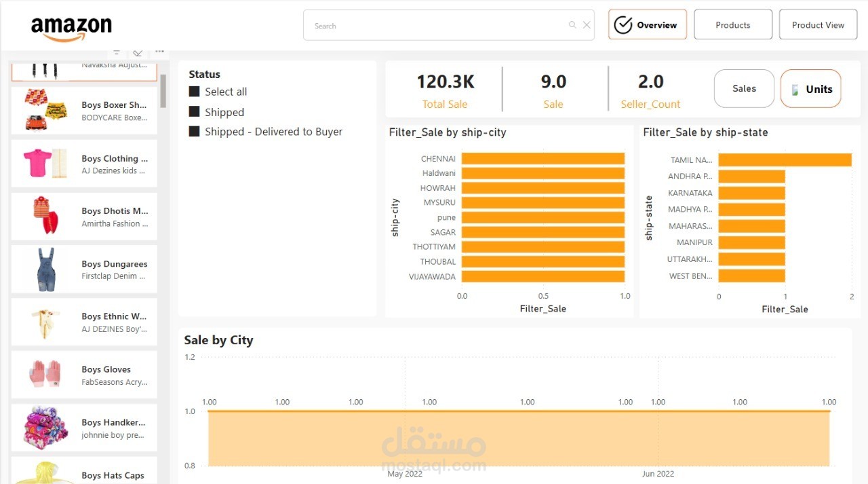Select the Boys Clothing product thumbnail
Screen dimensions: 868x484
[43, 164]
